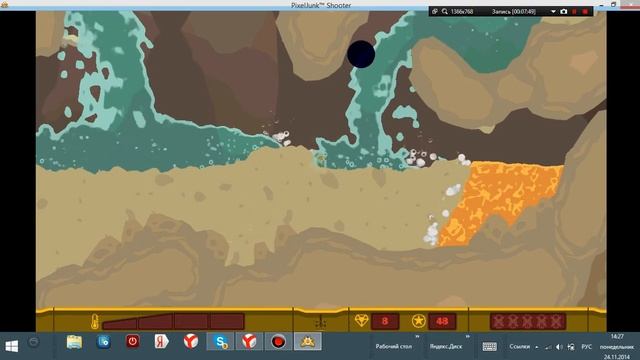Click the survivors rescued panel
This screenshot has height=360, width=640.
[528, 322]
